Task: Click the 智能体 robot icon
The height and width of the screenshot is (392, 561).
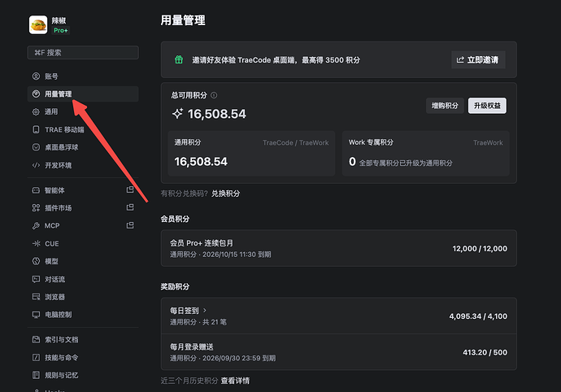Action: pos(36,190)
